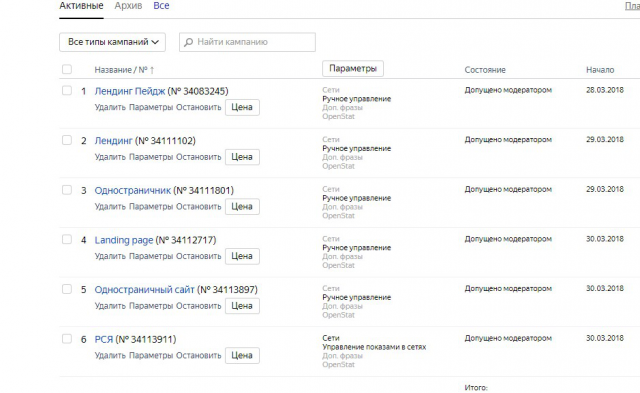Click Цена button for РСЯ campaign

click(242, 355)
